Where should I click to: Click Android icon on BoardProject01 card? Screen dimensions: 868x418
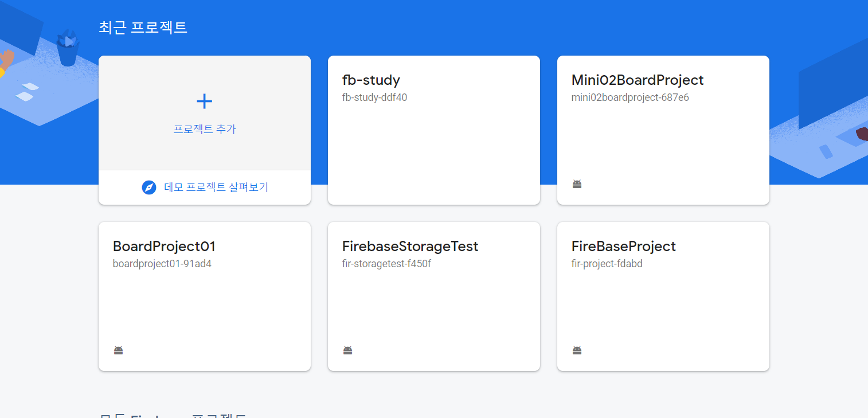(118, 350)
